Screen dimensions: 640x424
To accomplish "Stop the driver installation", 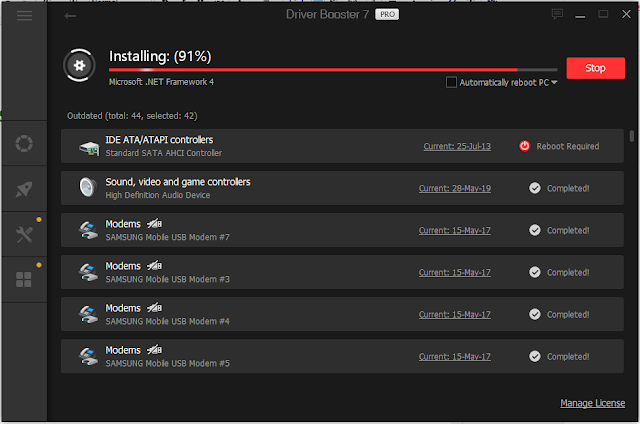I will click(x=596, y=68).
